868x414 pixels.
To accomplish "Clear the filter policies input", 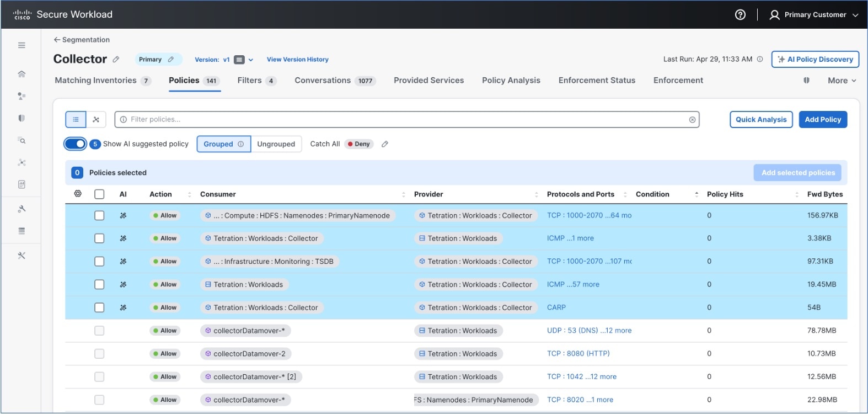I will [692, 120].
